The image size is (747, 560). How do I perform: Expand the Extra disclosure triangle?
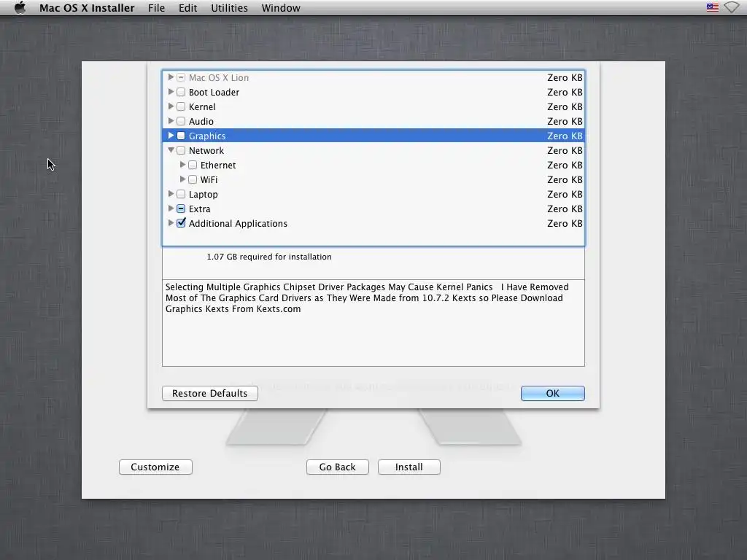pyautogui.click(x=171, y=209)
